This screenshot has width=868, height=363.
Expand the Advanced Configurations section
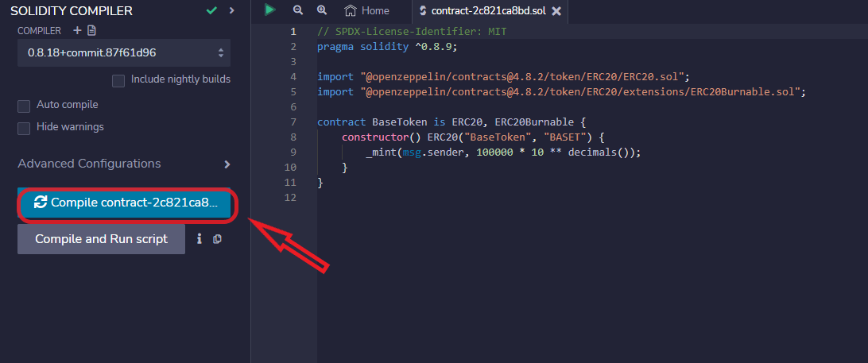pos(227,164)
